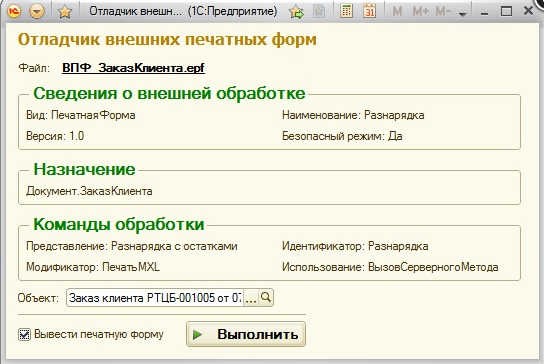Image resolution: width=544 pixels, height=364 pixels.
Task: Close the debugger window
Action: pos(528,11)
